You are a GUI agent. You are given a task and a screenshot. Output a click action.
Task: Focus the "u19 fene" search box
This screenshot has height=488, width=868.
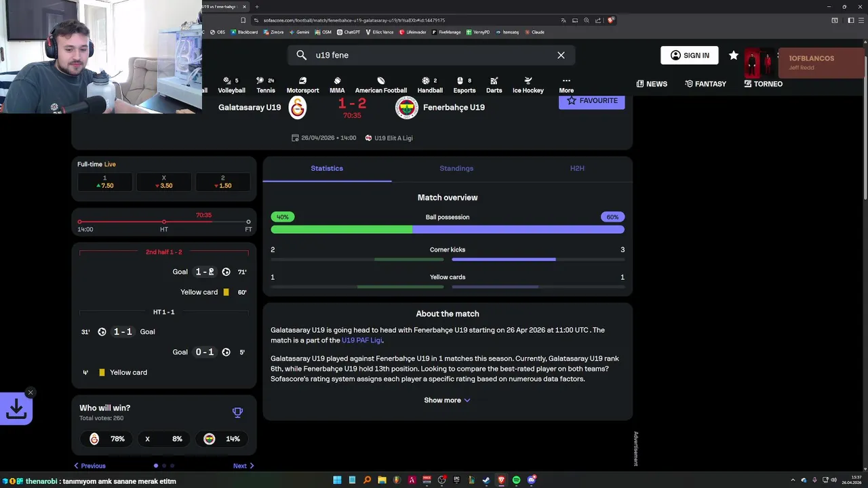coord(431,55)
